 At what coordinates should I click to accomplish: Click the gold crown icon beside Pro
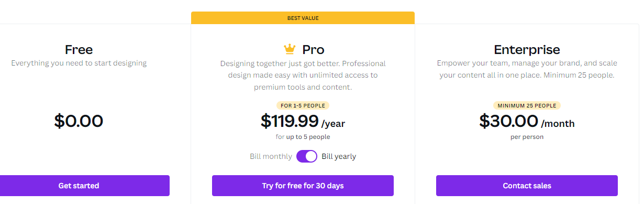(x=290, y=49)
